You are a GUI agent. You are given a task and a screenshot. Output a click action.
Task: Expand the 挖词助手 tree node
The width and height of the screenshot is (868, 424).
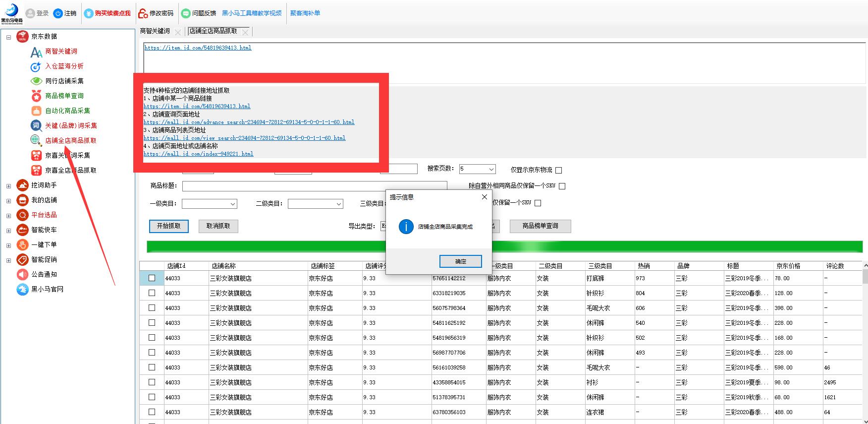click(x=8, y=186)
